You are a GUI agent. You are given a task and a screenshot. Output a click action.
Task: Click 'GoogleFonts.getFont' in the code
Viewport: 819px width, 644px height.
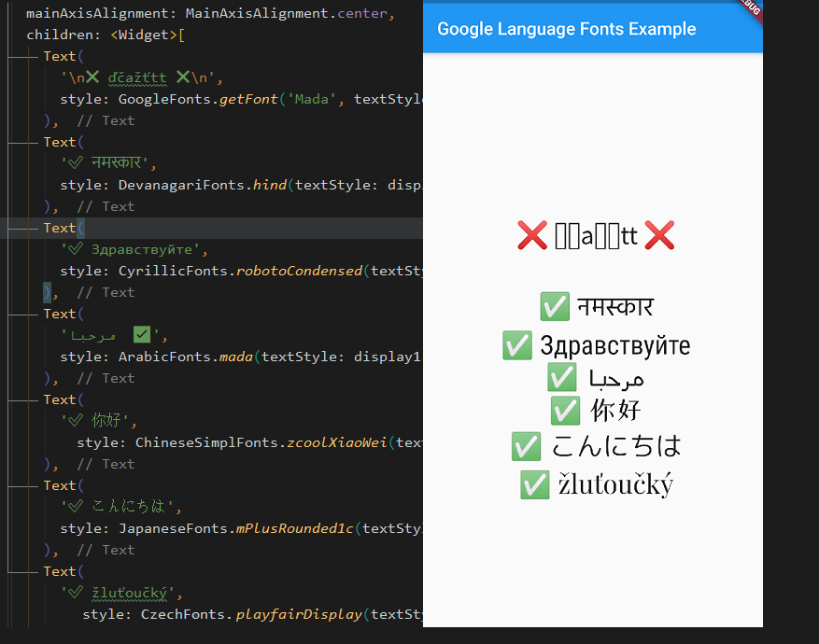pos(198,99)
